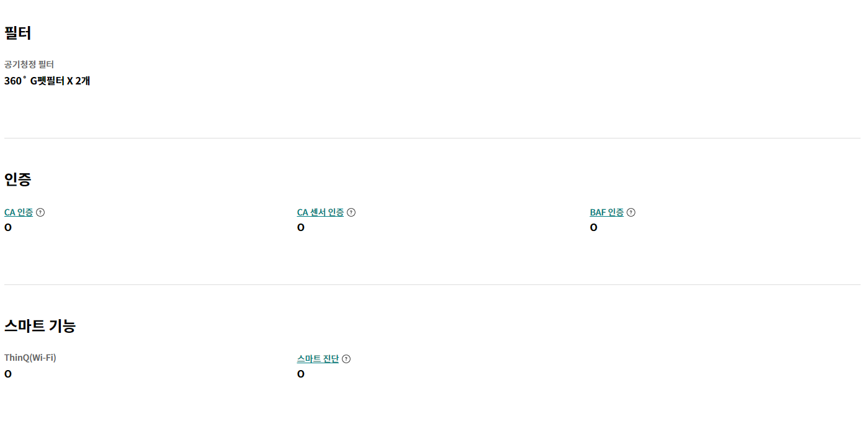Click the 필터 section heading
868x421 pixels.
pyautogui.click(x=18, y=33)
